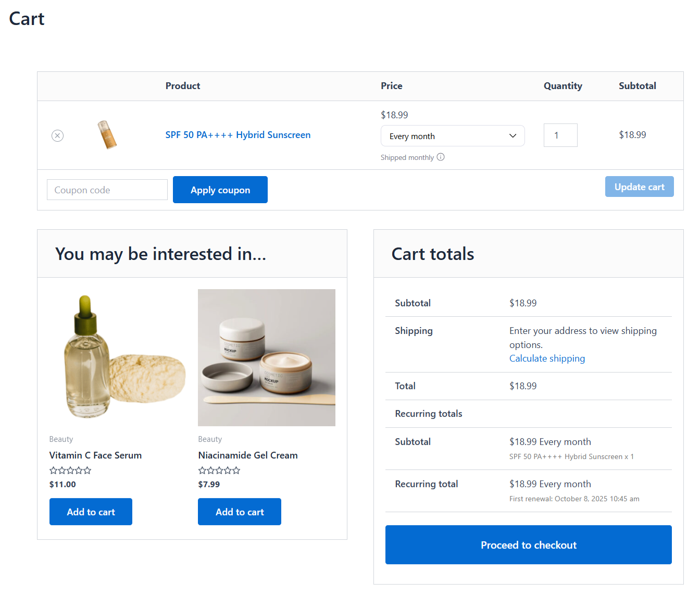The width and height of the screenshot is (700, 596).
Task: Click the sunscreen product thumbnail image
Action: tap(108, 134)
